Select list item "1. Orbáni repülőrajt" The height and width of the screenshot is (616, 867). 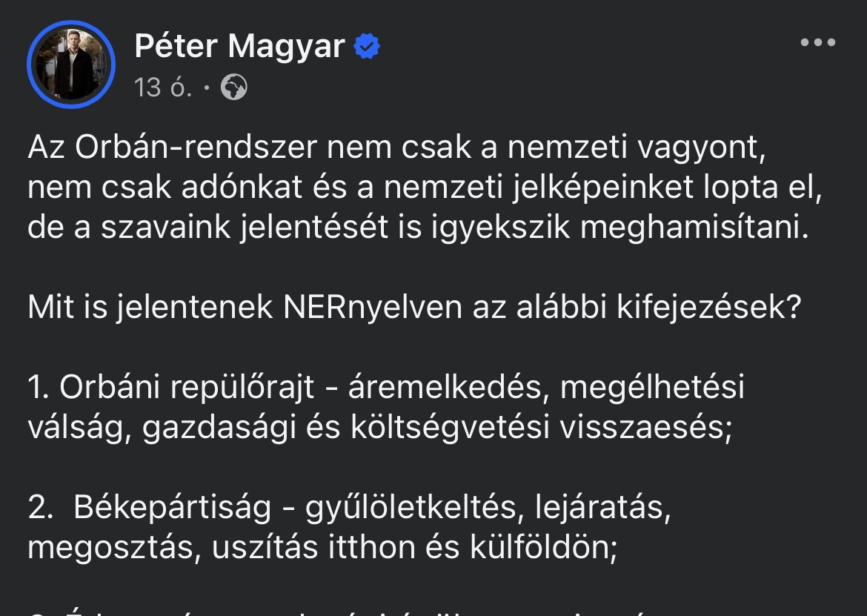pyautogui.click(x=385, y=387)
